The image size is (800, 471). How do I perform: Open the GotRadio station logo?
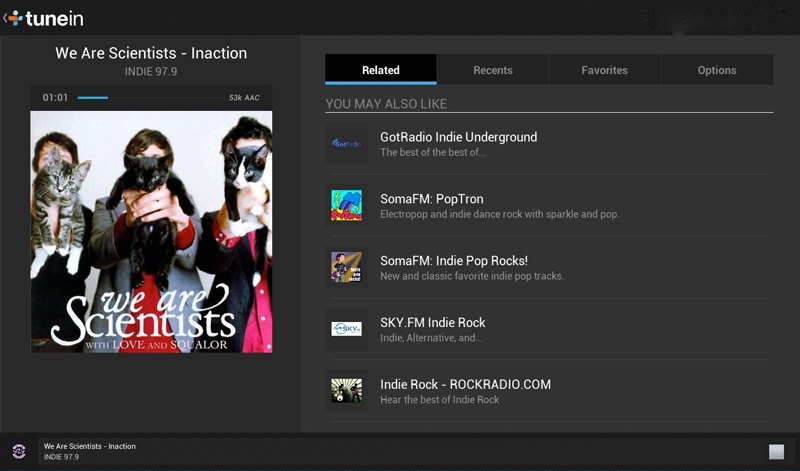(x=346, y=143)
